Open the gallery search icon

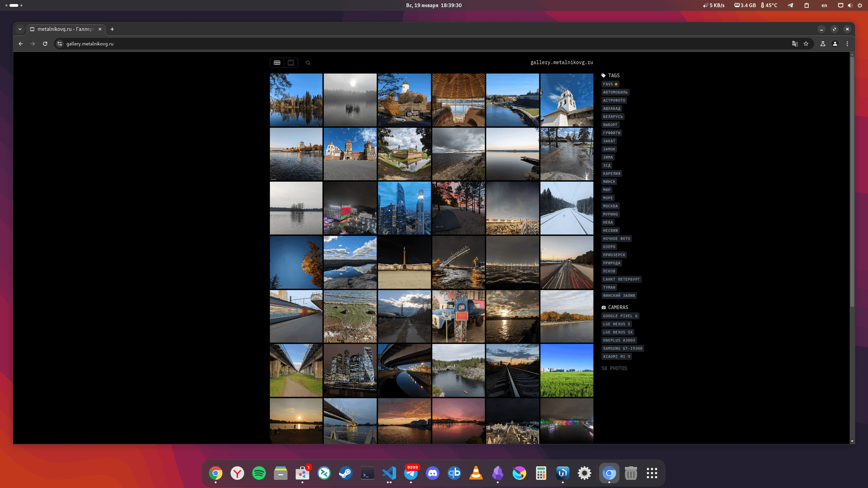click(x=308, y=63)
